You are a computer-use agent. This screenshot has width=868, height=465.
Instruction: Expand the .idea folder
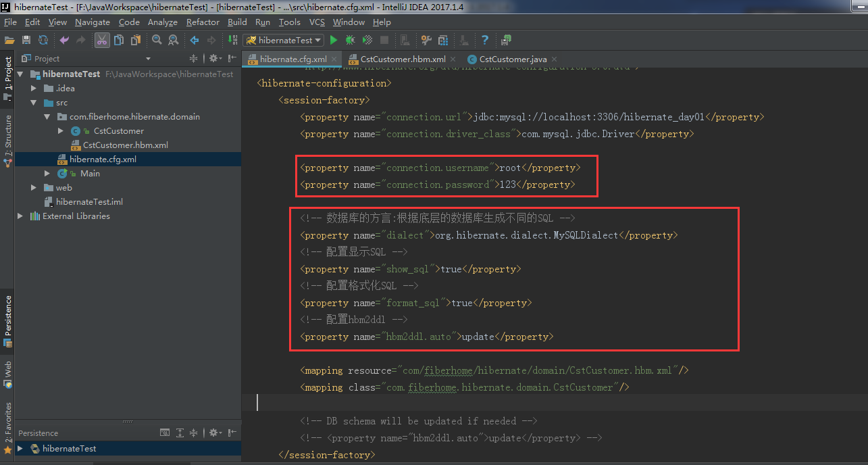pyautogui.click(x=34, y=89)
